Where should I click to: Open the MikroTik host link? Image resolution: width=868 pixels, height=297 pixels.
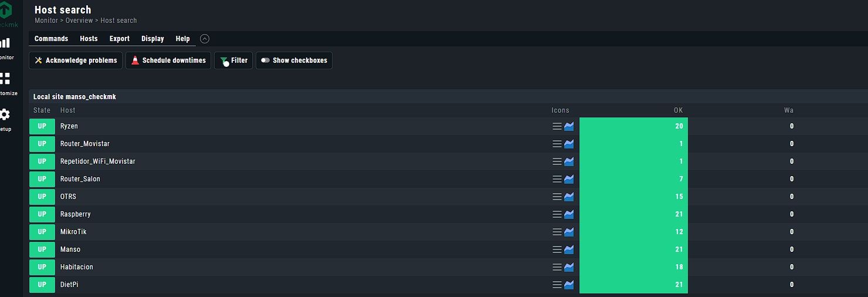[73, 232]
